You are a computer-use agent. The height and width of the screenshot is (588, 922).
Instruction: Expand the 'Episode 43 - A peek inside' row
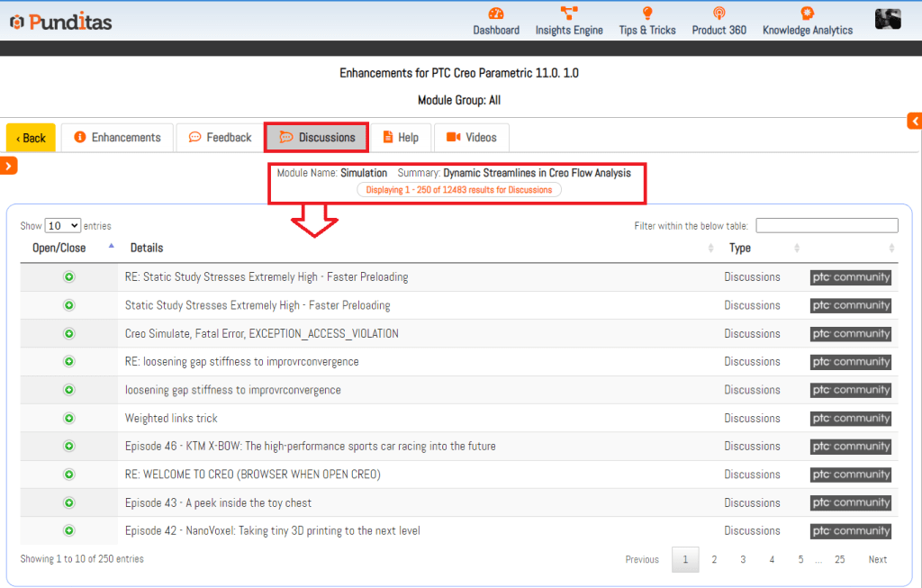69,503
